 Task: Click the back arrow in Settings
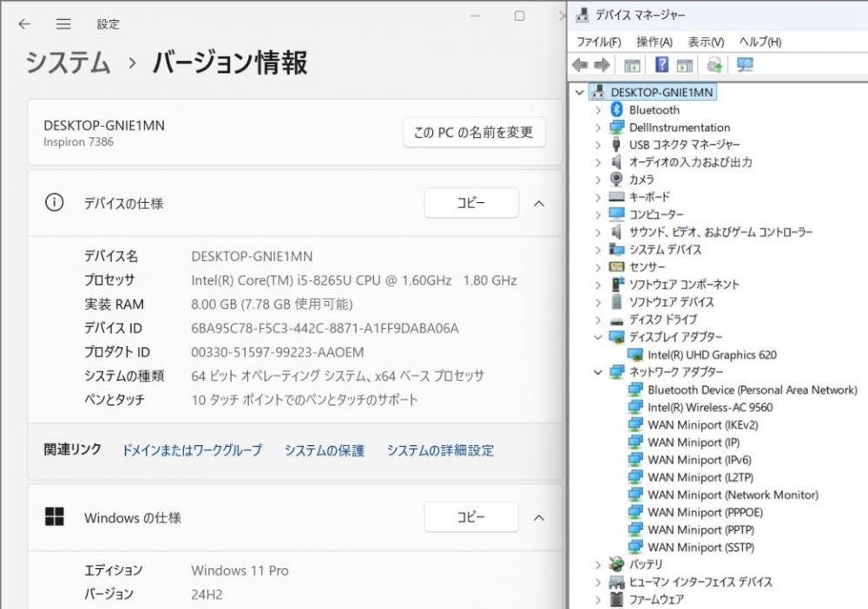(23, 23)
